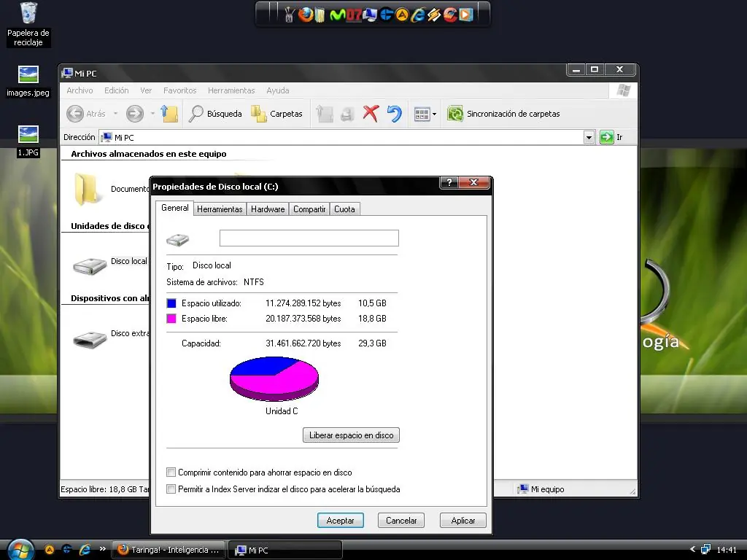
Task: Click the blue undo arrow in toolbar
Action: point(395,114)
